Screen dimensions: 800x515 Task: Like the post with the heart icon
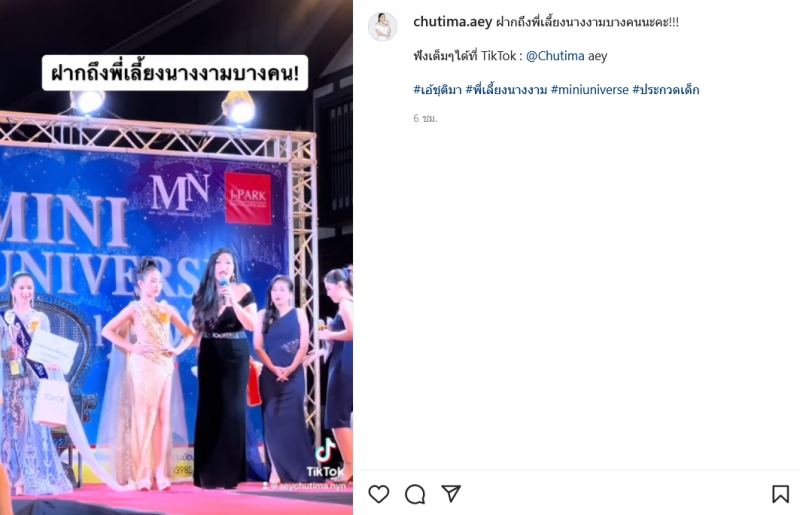379,494
